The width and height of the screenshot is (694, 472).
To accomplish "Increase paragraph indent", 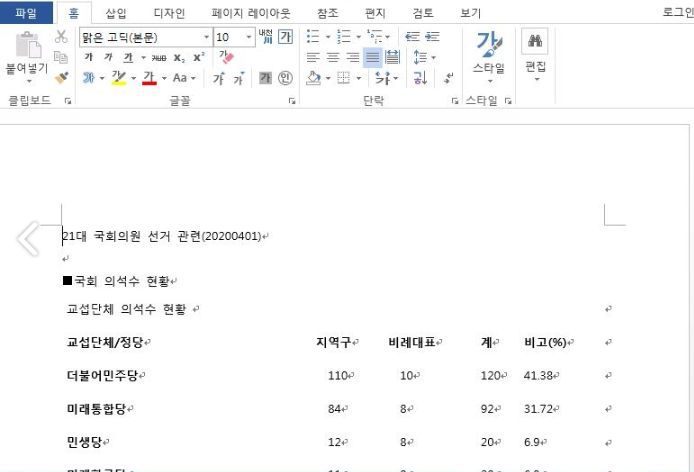I will click(432, 36).
